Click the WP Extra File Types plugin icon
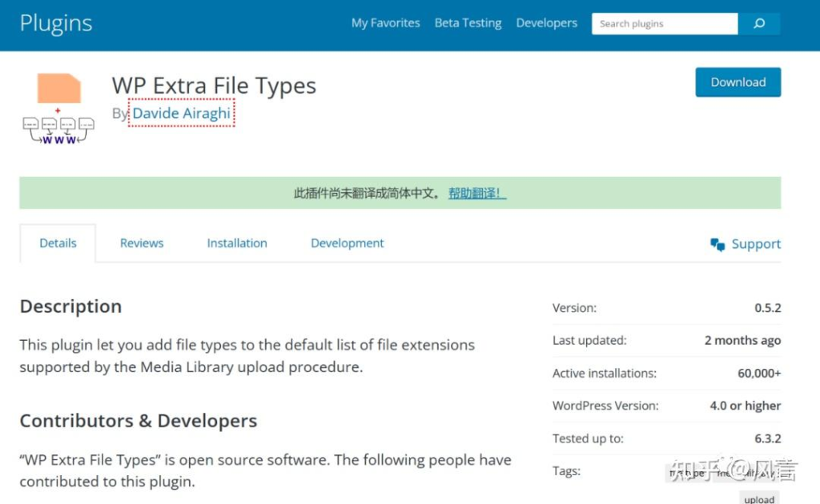The width and height of the screenshot is (820, 504). coord(58,110)
